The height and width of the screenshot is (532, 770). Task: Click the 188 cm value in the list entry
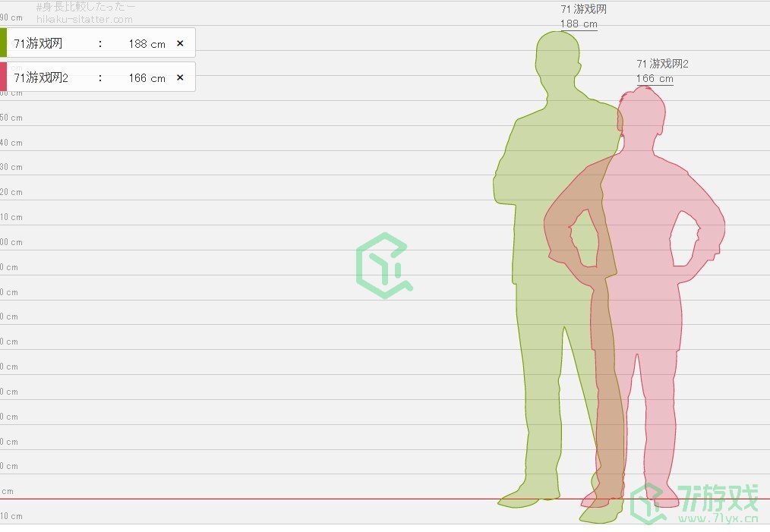pos(147,44)
